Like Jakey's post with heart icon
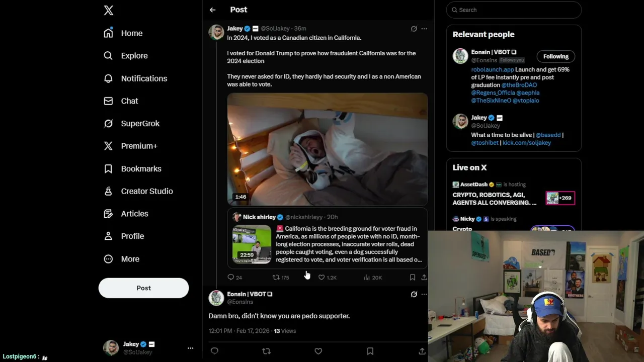Viewport: 644px width, 362px height. (321, 277)
